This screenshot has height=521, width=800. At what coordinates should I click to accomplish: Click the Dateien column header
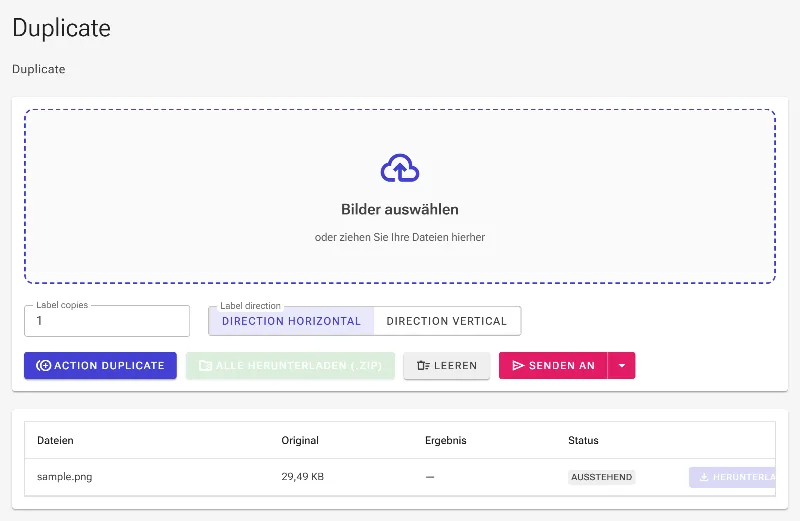(55, 440)
